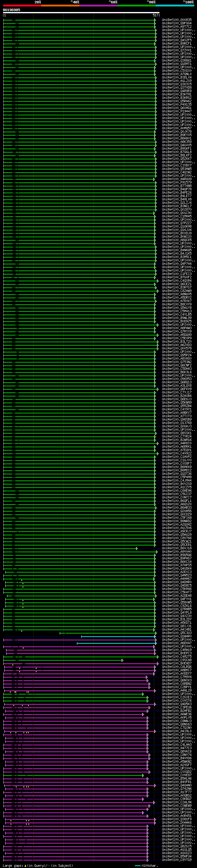
Task: Select hit UniRef100_B9EYX5
Action: [176, 135]
